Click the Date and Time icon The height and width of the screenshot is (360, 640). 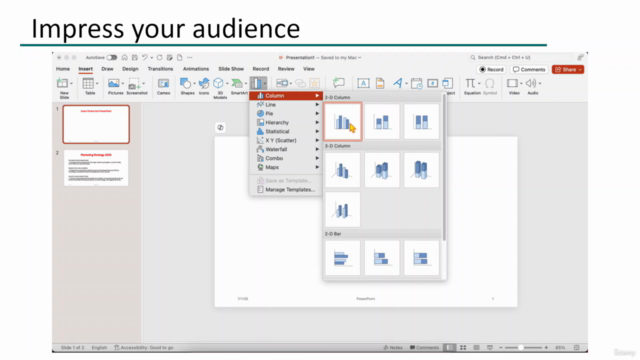(x=416, y=83)
